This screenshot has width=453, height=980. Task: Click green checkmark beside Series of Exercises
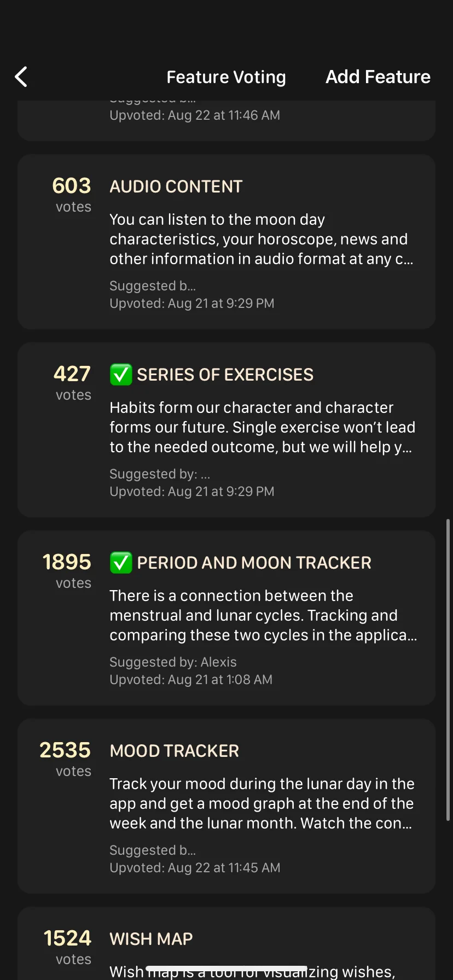121,375
